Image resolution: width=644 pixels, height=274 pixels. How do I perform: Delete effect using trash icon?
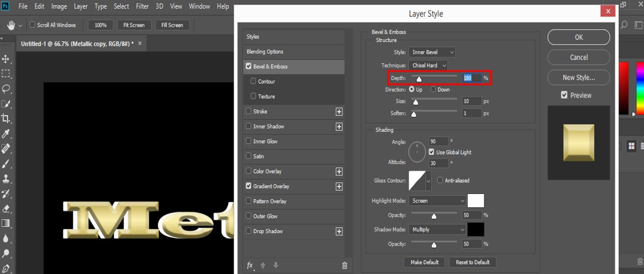click(345, 265)
